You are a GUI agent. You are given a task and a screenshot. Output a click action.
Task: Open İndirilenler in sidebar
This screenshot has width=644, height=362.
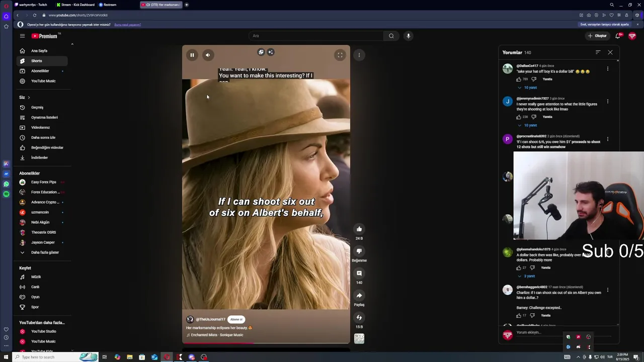coord(42,157)
